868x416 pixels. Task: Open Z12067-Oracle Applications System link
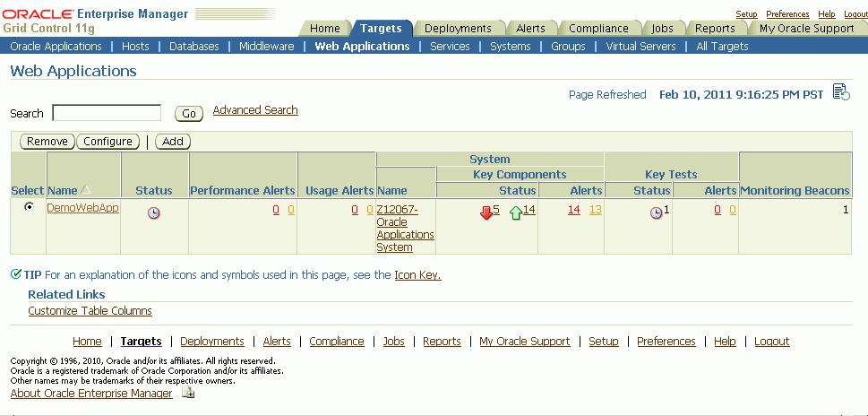pyautogui.click(x=405, y=229)
